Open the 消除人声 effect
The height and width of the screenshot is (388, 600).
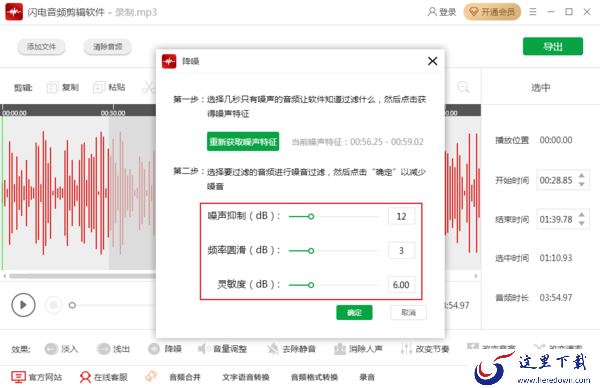(x=358, y=349)
